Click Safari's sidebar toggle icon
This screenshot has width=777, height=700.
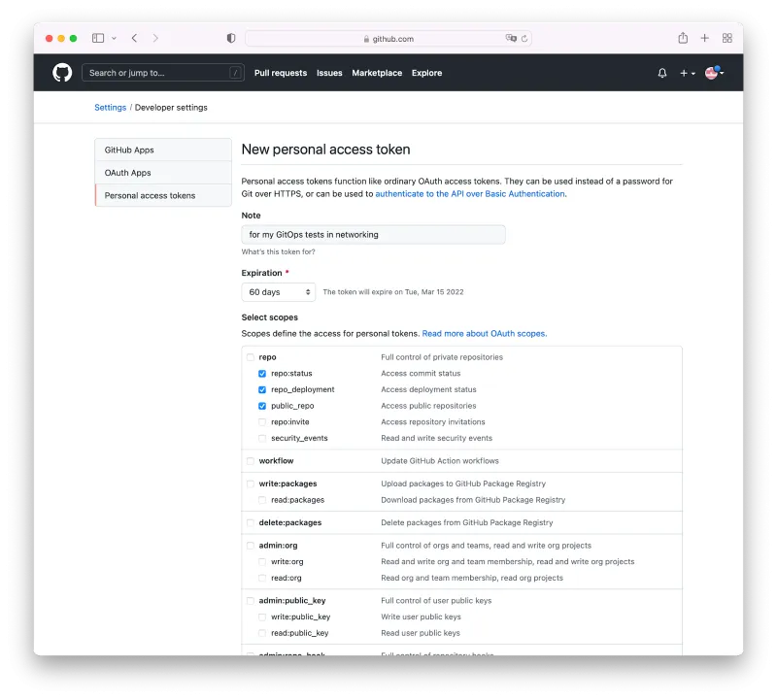[98, 38]
